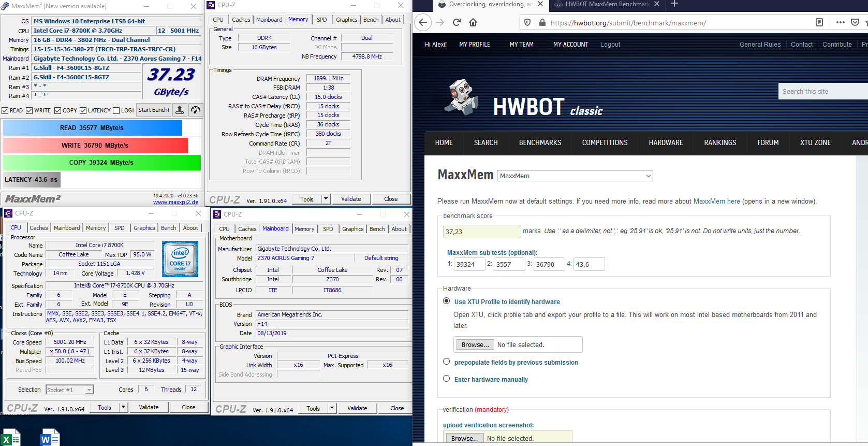
Task: Click benchmark score field showing 37,23
Action: 482,232
